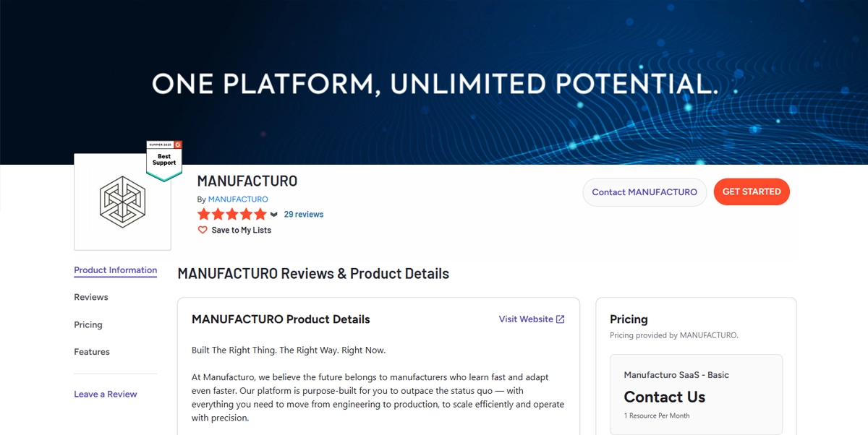Go to the Reviews section
The image size is (868, 435).
91,297
